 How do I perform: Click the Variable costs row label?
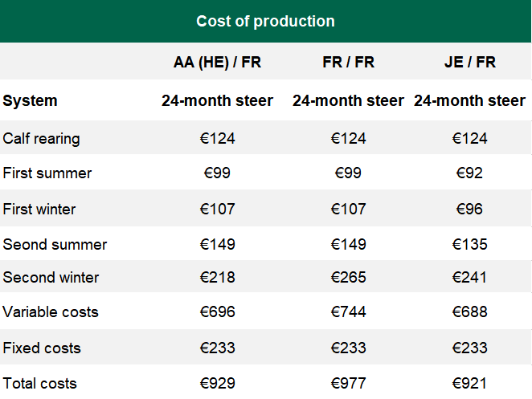(x=51, y=312)
